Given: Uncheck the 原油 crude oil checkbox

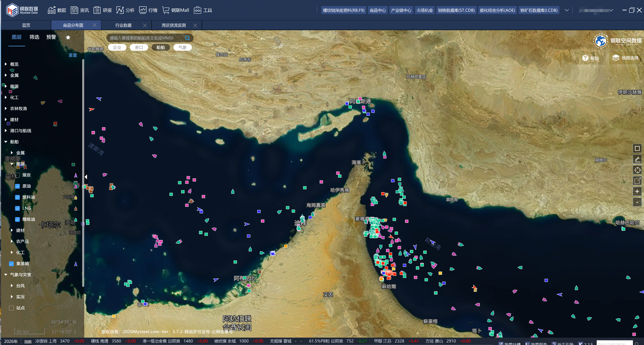Looking at the screenshot, I should pos(17,186).
